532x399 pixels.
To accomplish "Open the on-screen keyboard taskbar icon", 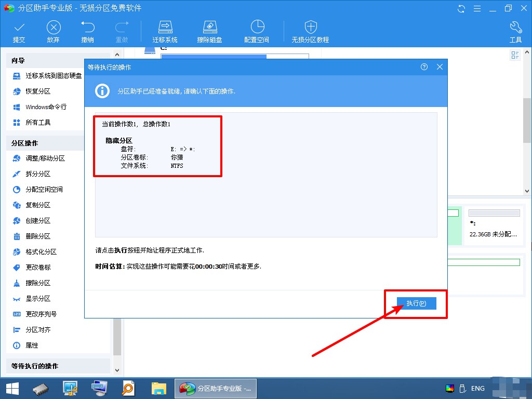I will pos(99,389).
